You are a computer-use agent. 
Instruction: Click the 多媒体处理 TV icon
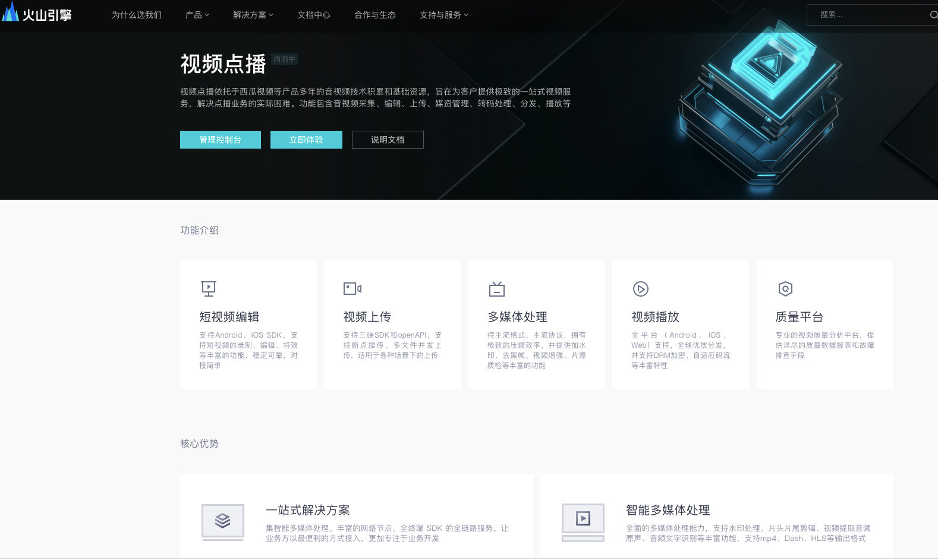click(x=497, y=289)
